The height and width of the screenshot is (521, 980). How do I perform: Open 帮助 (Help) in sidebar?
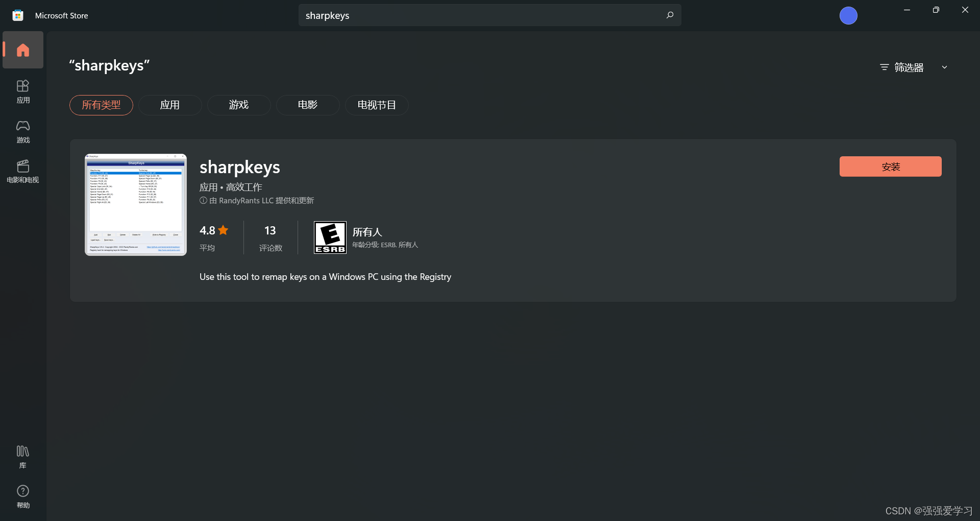click(x=23, y=496)
